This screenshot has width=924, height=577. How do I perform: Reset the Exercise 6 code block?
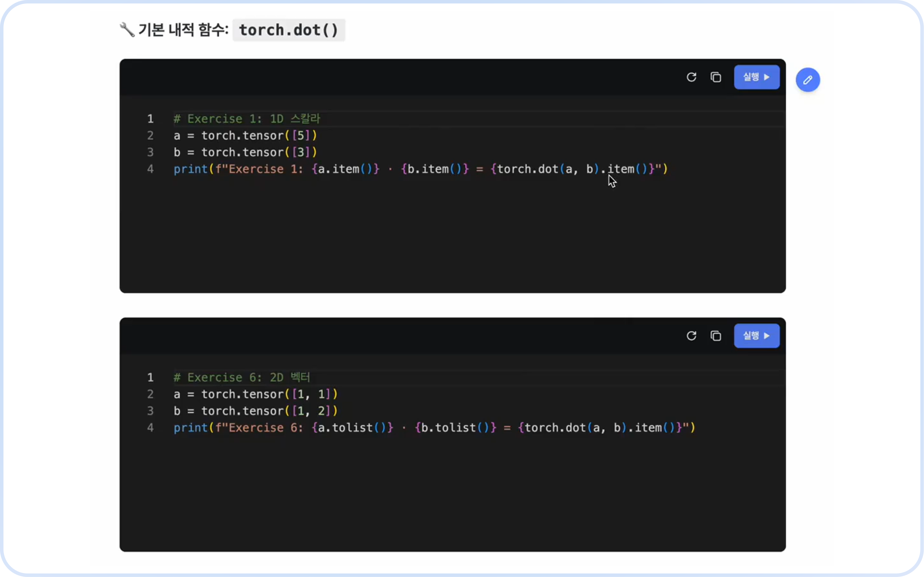click(691, 336)
